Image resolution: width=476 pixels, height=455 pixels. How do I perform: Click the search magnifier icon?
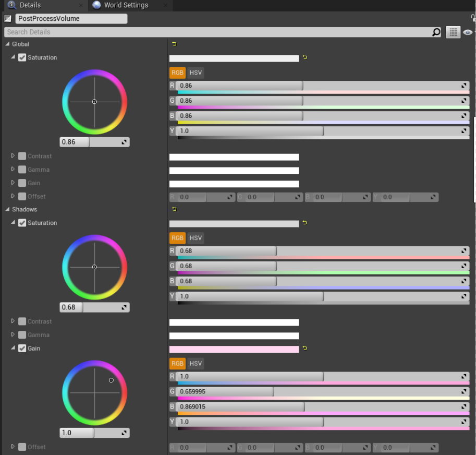point(436,32)
